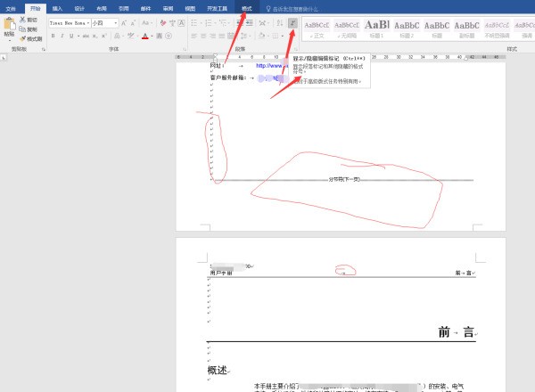Switch to the Insert (插入) tab
Viewport: 535px width, 392px height.
pos(57,9)
